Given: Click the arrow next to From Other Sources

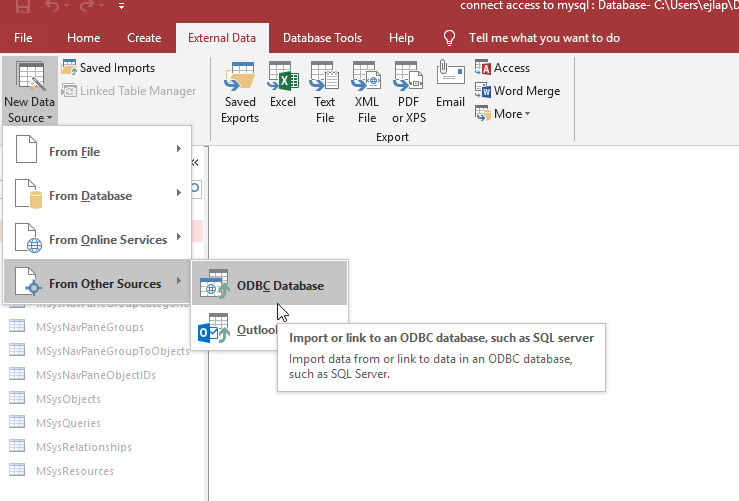Looking at the screenshot, I should (x=179, y=281).
